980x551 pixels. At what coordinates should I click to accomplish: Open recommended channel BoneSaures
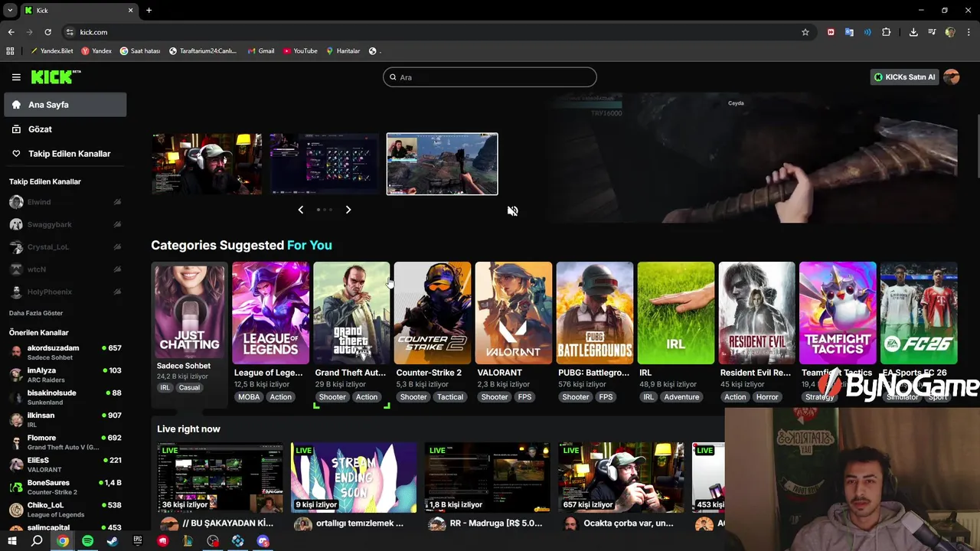65,487
